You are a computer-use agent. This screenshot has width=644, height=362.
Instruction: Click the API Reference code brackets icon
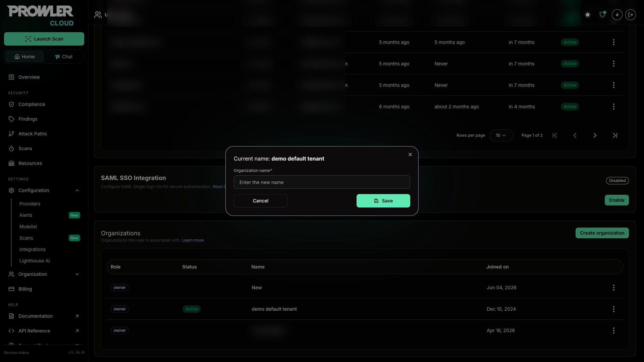tap(11, 331)
